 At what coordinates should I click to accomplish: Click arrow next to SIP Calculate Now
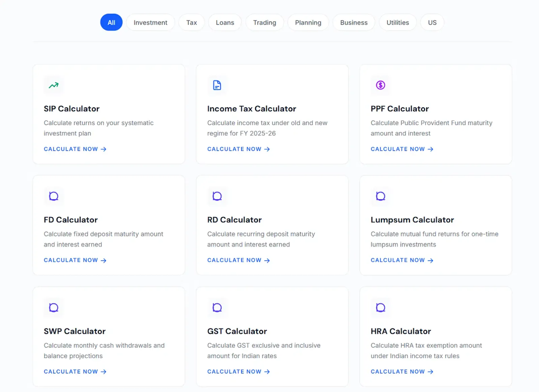(x=103, y=149)
